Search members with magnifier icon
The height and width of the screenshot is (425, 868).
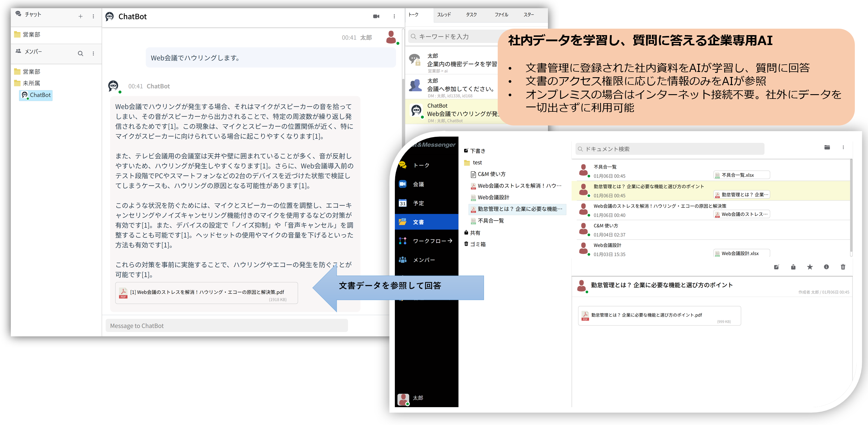(81, 53)
